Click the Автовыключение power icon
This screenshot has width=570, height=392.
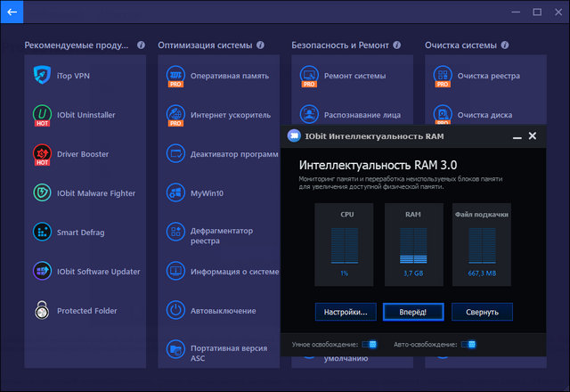click(x=175, y=311)
